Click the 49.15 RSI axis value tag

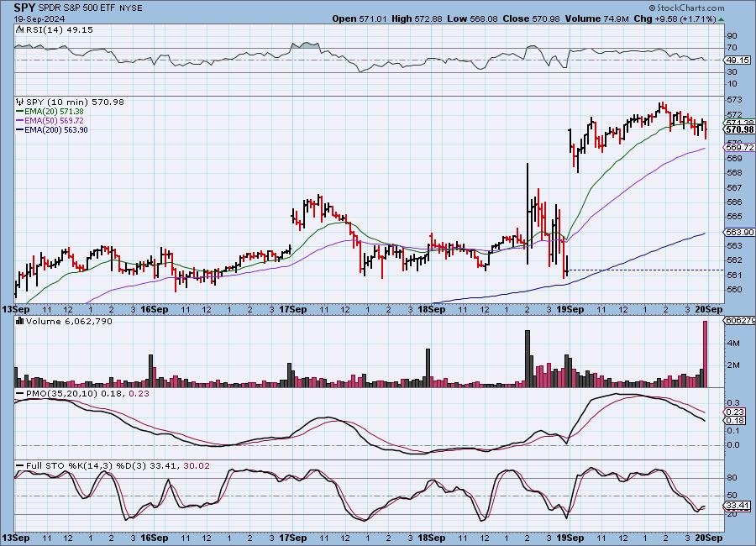[738, 60]
